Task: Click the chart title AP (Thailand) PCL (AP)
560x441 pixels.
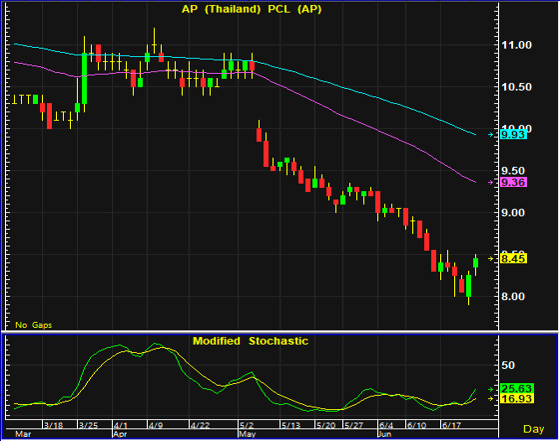Action: click(x=251, y=9)
